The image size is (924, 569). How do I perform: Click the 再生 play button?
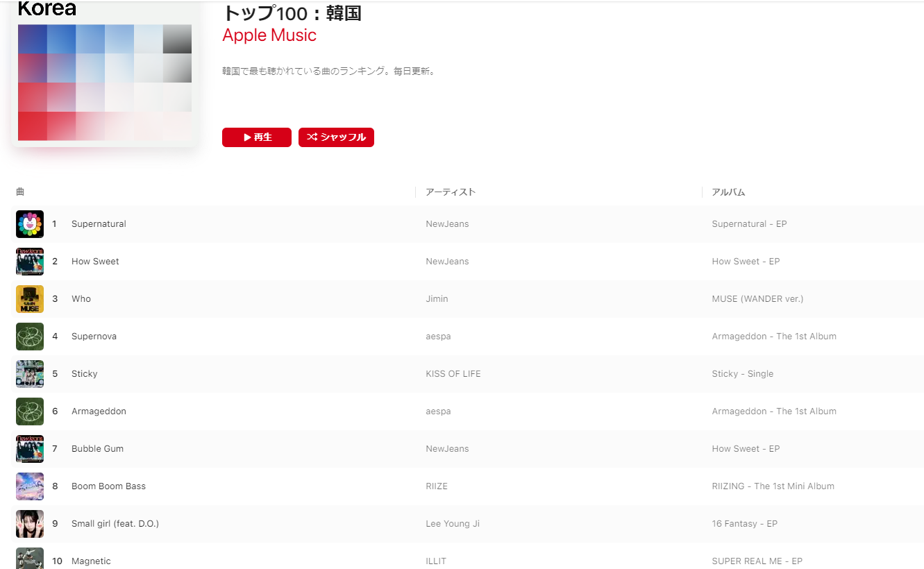click(x=257, y=137)
